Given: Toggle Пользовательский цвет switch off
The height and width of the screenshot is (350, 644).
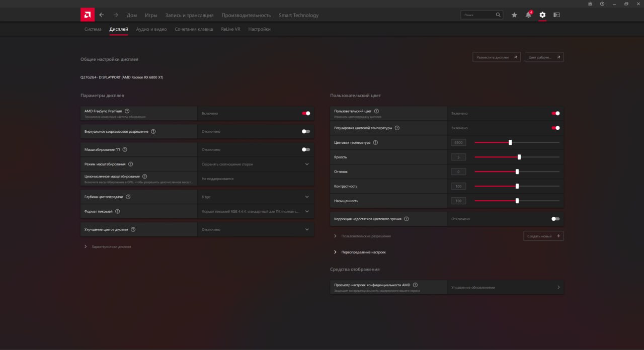Looking at the screenshot, I should coord(555,113).
